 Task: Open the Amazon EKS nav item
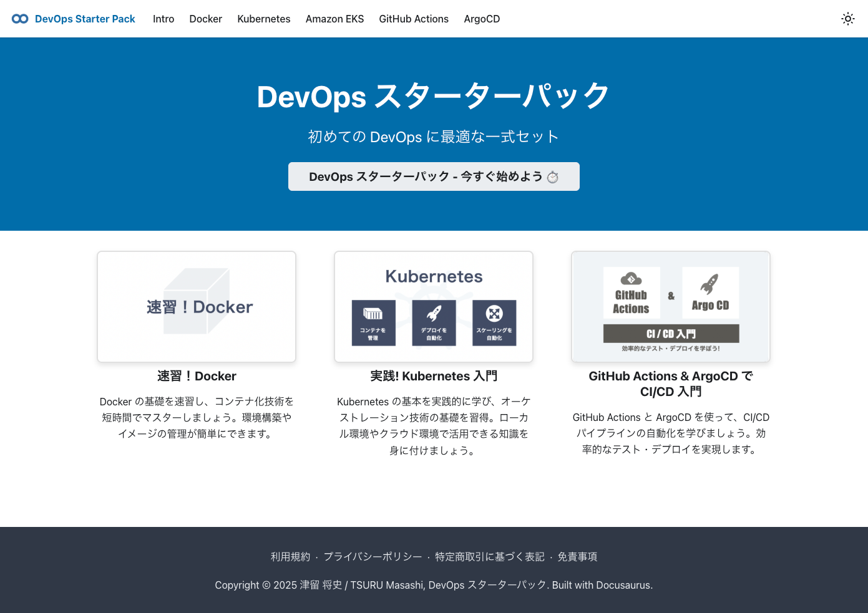point(334,19)
